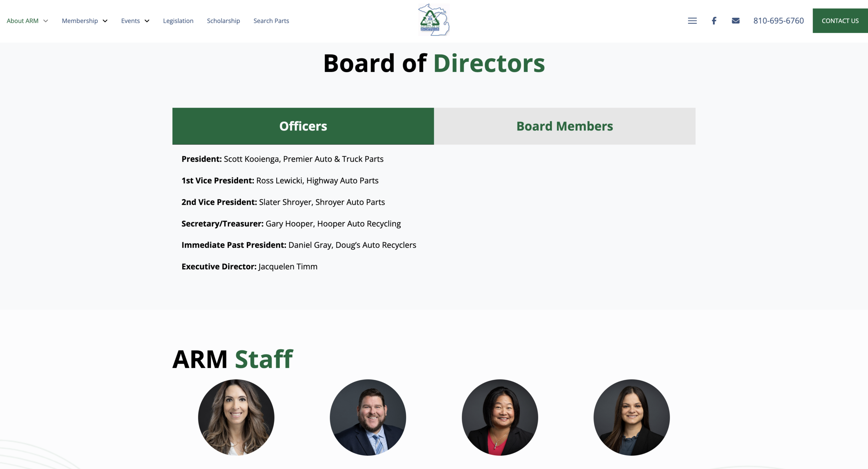Open the Facebook page icon

[714, 21]
